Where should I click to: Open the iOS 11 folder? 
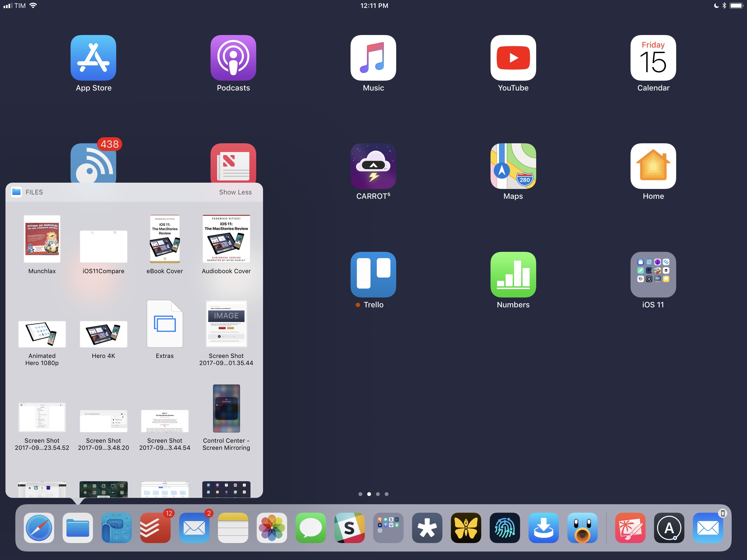tap(653, 275)
